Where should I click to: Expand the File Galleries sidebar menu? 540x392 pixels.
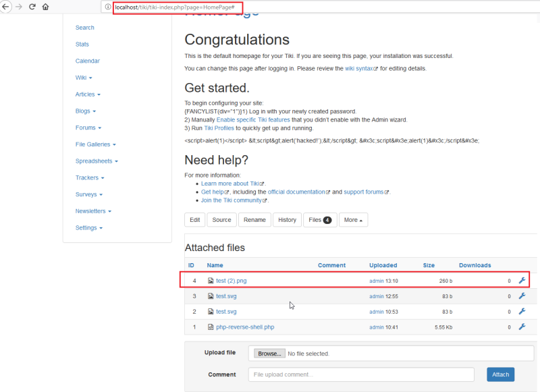pyautogui.click(x=95, y=144)
